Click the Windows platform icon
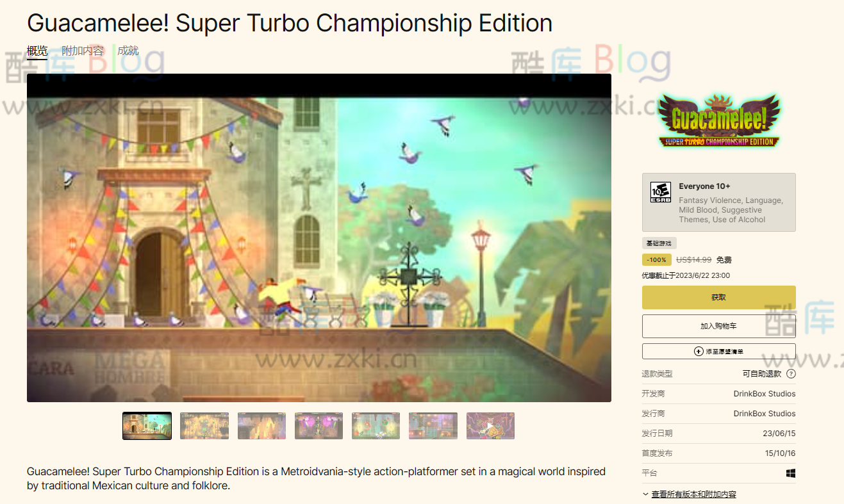Screen dimensions: 844x504 tap(791, 473)
